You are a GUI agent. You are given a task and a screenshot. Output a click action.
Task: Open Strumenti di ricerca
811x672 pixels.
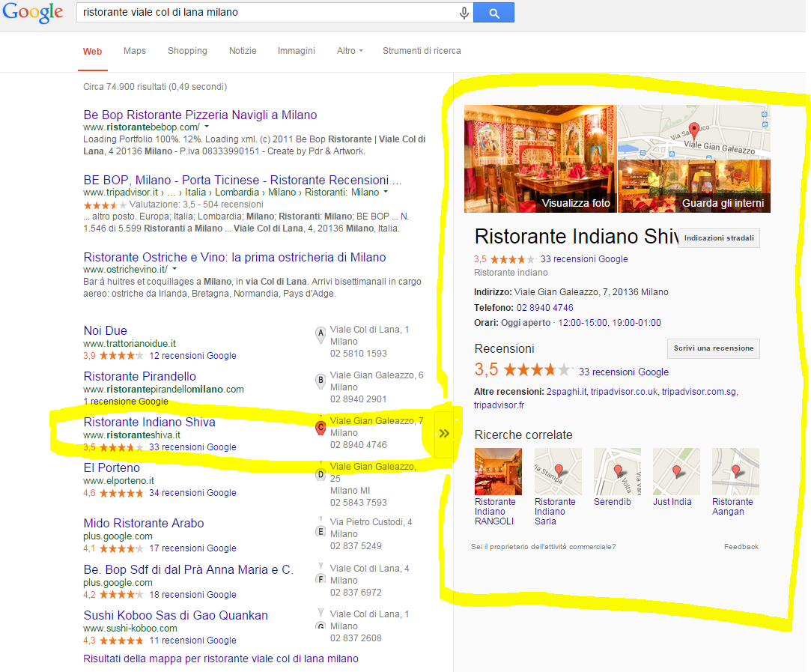point(422,51)
